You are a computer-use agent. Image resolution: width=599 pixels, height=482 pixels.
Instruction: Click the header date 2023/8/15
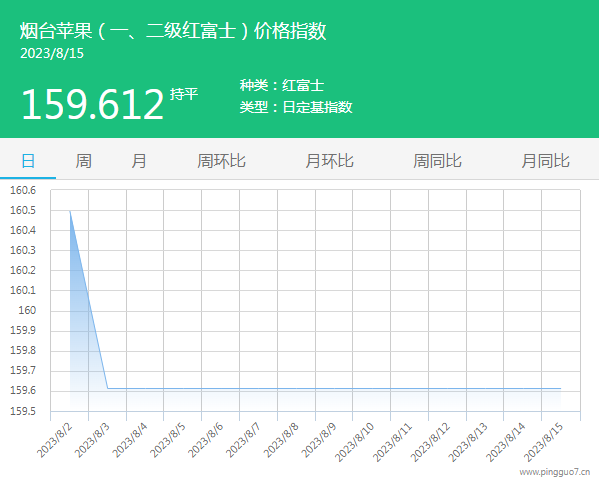[x=52, y=53]
